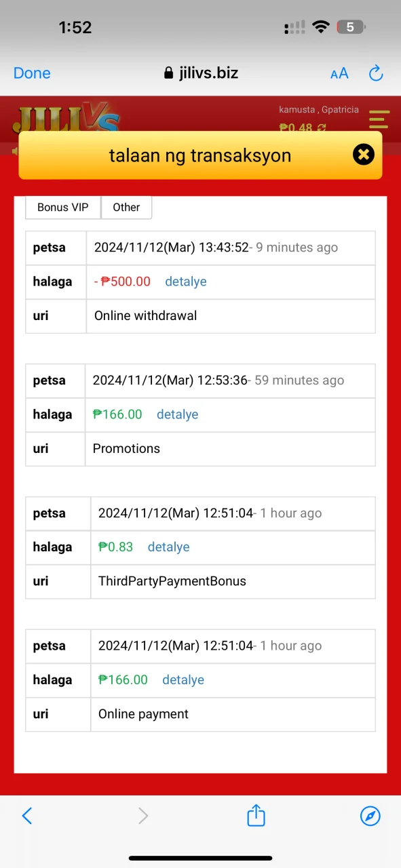Close the talaan ng transaksyon dialog

364,155
